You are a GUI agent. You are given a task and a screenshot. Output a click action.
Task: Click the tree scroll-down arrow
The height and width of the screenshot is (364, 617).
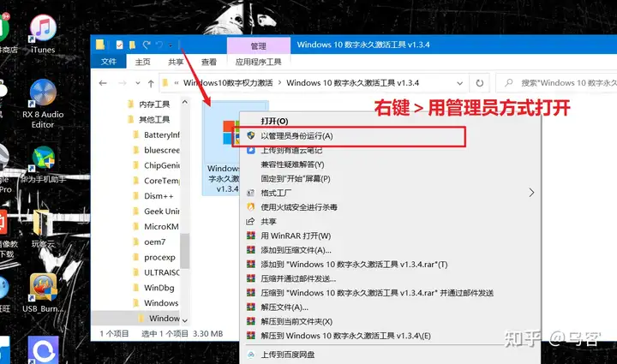click(x=185, y=321)
